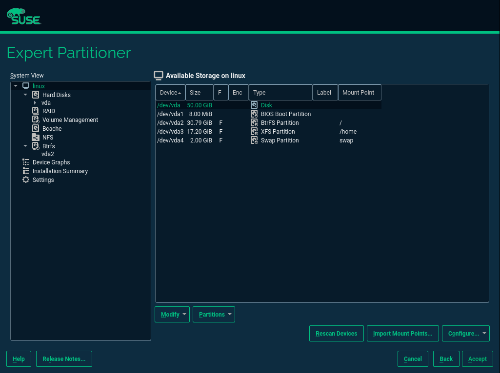Viewport: 500px width, 373px height.
Task: Sort by the Size column header
Action: point(199,92)
